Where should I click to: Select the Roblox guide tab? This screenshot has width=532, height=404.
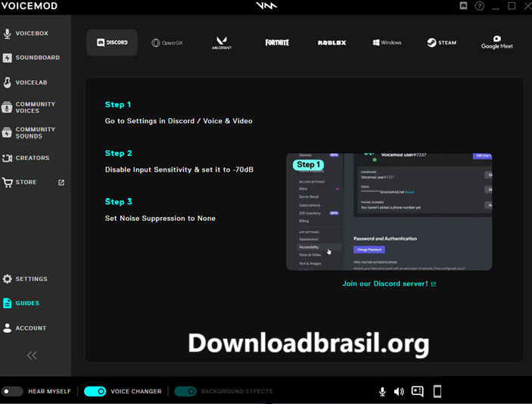click(x=331, y=42)
